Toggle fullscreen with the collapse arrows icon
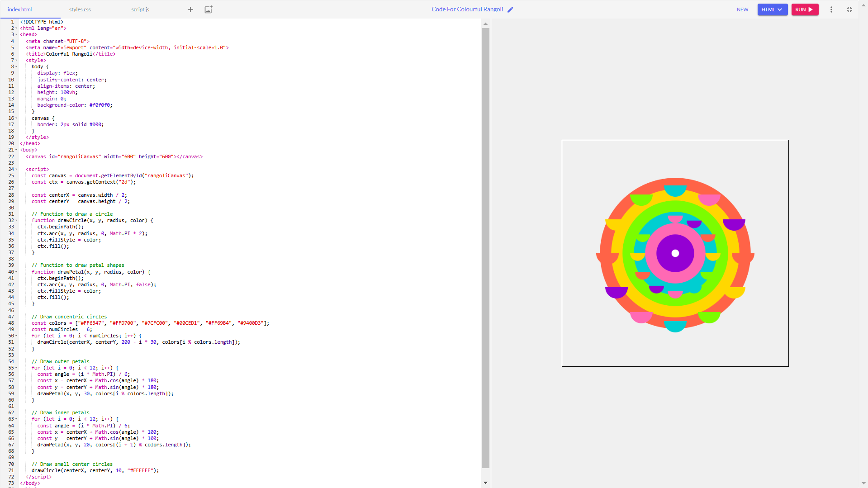 tap(849, 9)
